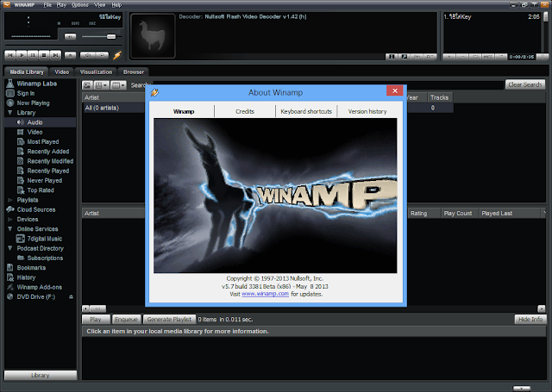Screen dimensions: 552x392
Task: Open Now Playing in the sidebar
Action: pos(33,103)
